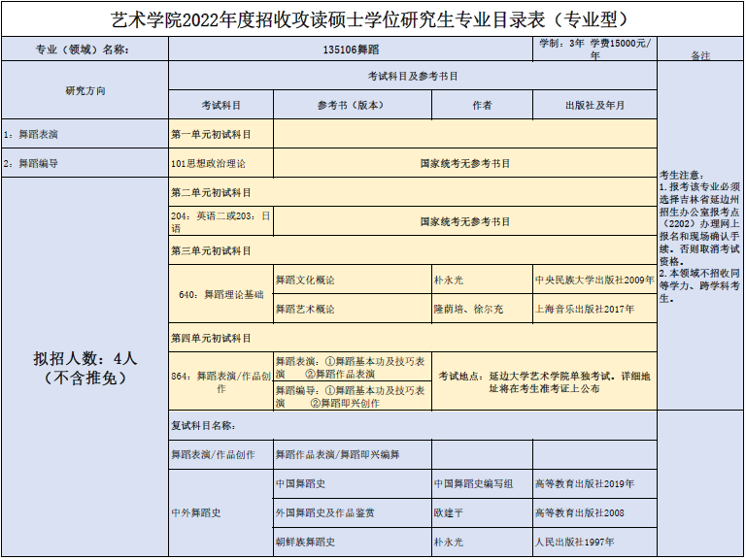Click the author cell 中国舞蹈史编写组
Image resolution: width=746 pixels, height=560 pixels.
482,483
